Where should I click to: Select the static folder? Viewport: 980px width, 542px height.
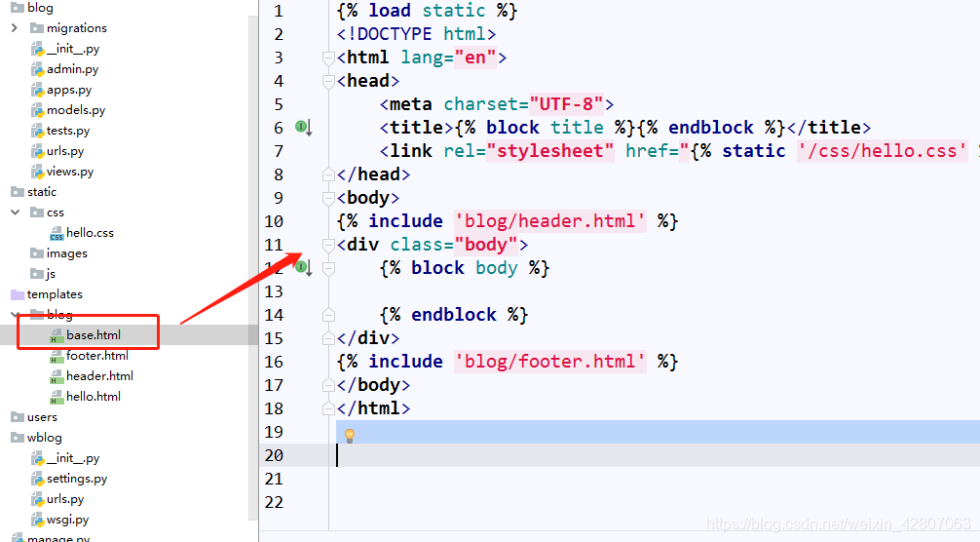(42, 192)
